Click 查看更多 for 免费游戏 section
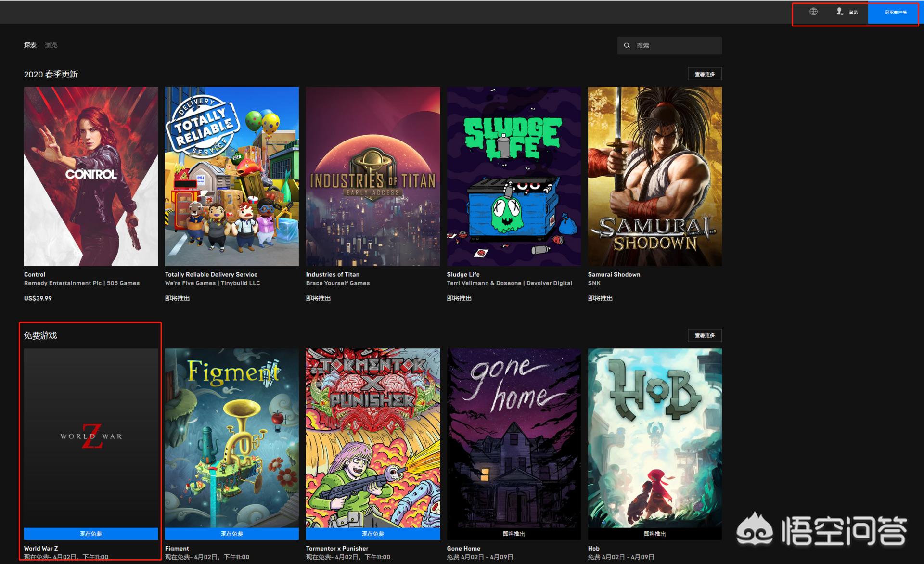 pos(705,335)
